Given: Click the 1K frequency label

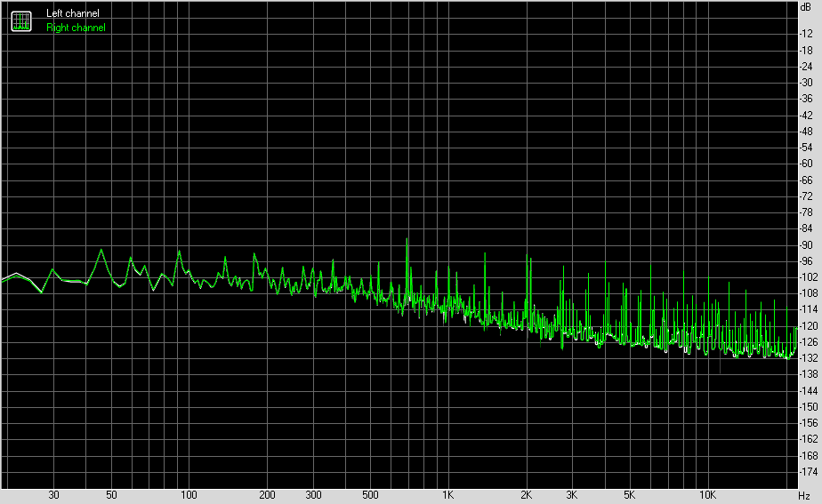Looking at the screenshot, I should pos(447,495).
